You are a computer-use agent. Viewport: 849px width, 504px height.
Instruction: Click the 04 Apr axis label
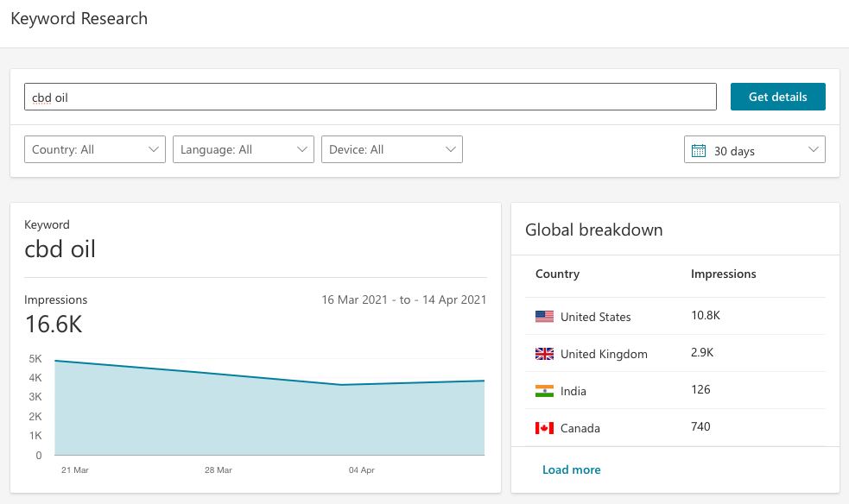pos(362,470)
